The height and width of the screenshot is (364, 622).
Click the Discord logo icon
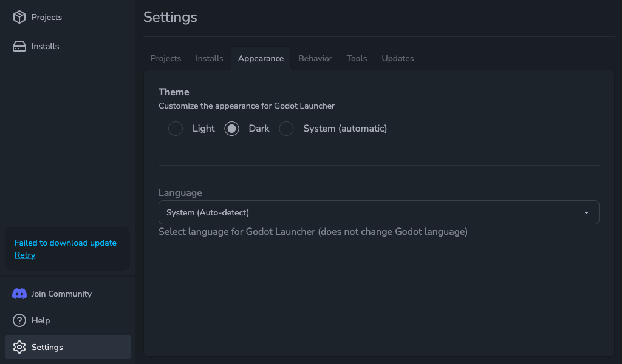pos(19,294)
